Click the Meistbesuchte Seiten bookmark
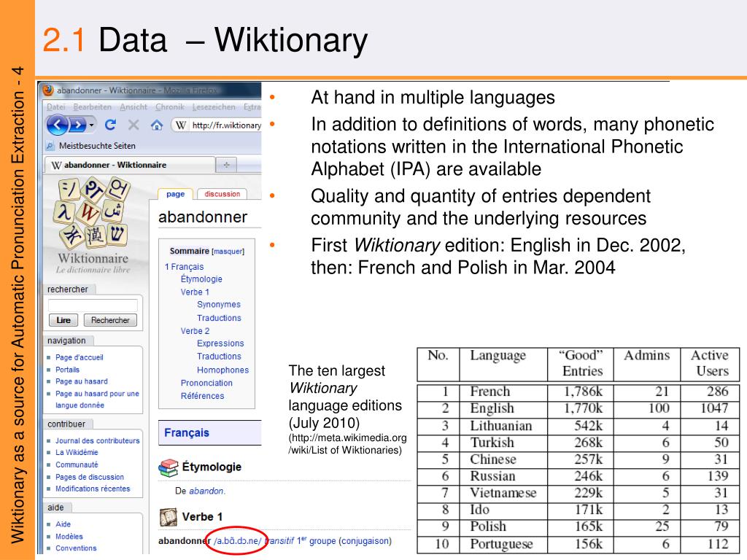 click(91, 146)
